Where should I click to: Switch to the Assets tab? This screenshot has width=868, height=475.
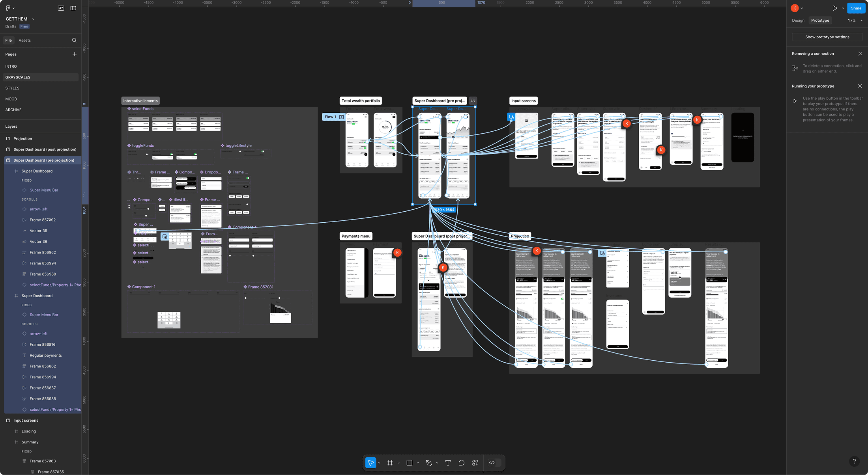click(x=24, y=40)
